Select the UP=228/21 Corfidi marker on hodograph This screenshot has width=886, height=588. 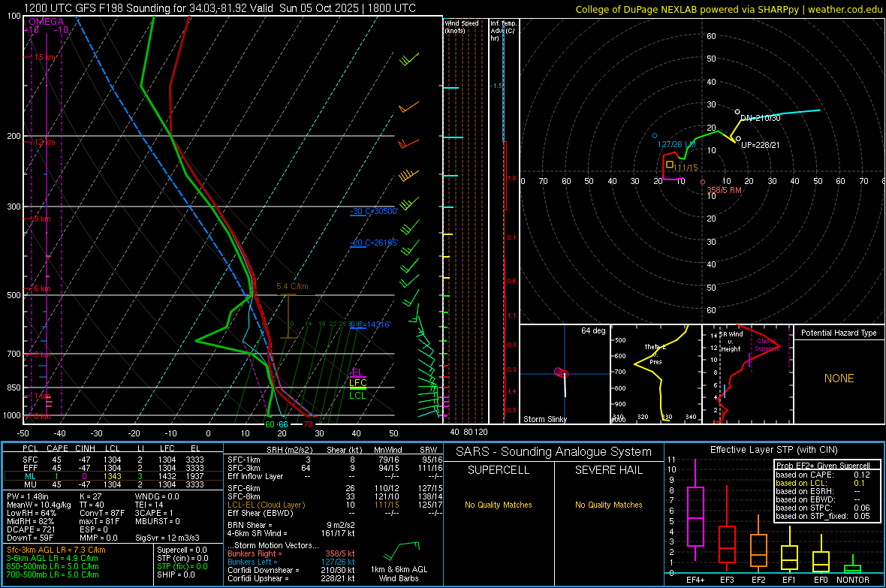[738, 138]
